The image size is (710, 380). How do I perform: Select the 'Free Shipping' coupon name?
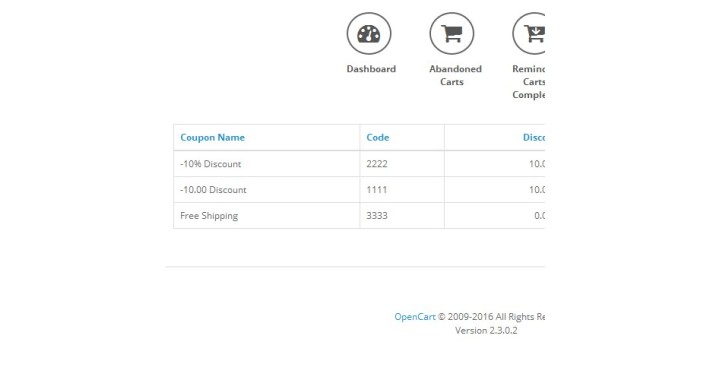point(209,216)
